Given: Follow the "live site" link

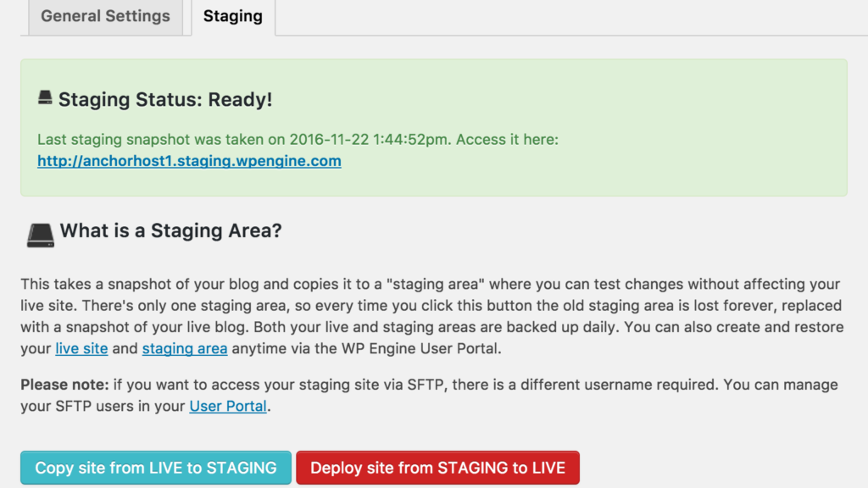Looking at the screenshot, I should [81, 348].
